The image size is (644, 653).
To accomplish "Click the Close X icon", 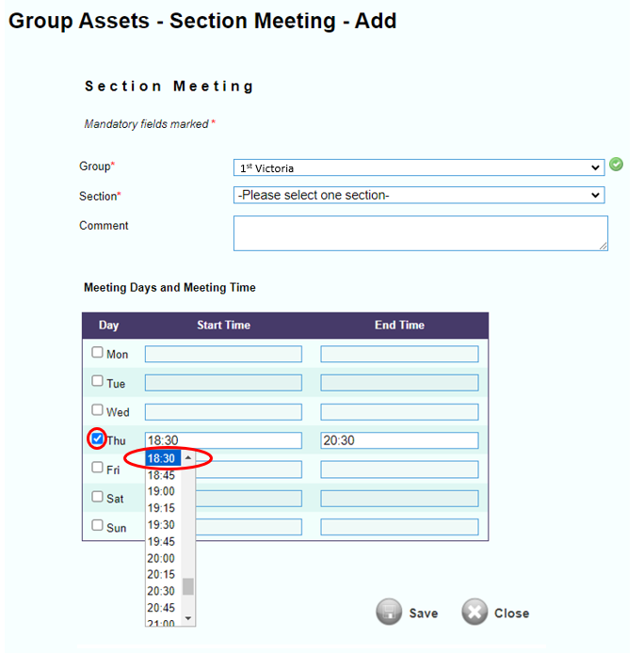I will [x=475, y=612].
